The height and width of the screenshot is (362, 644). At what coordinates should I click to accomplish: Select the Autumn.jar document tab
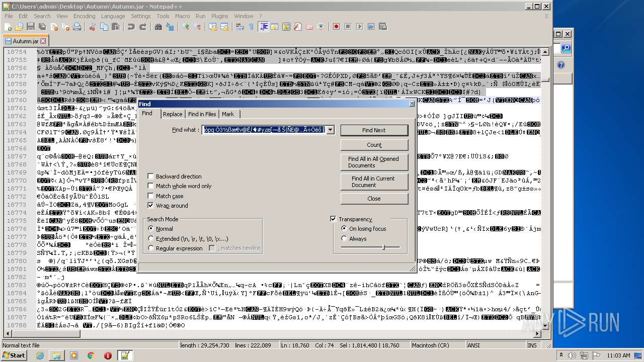point(25,41)
